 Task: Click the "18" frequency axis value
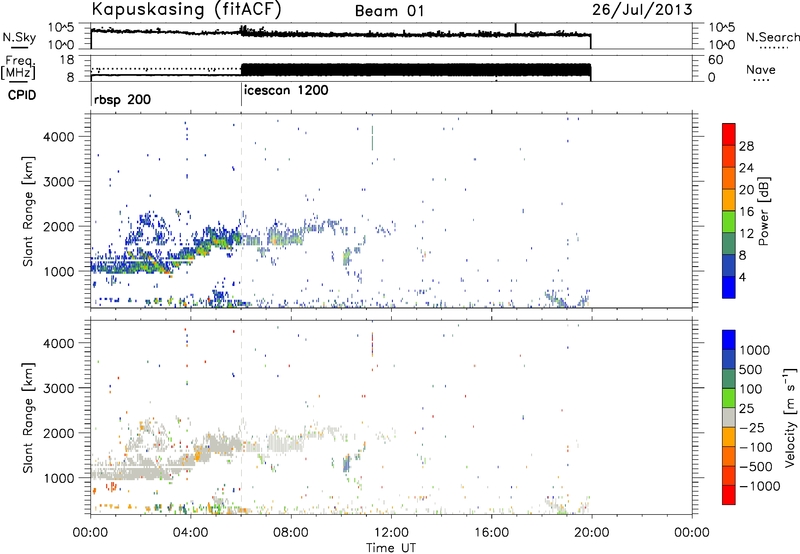pyautogui.click(x=67, y=59)
